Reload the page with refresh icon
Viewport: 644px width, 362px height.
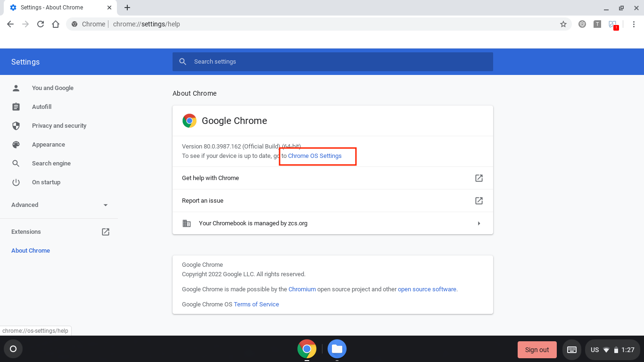(41, 24)
